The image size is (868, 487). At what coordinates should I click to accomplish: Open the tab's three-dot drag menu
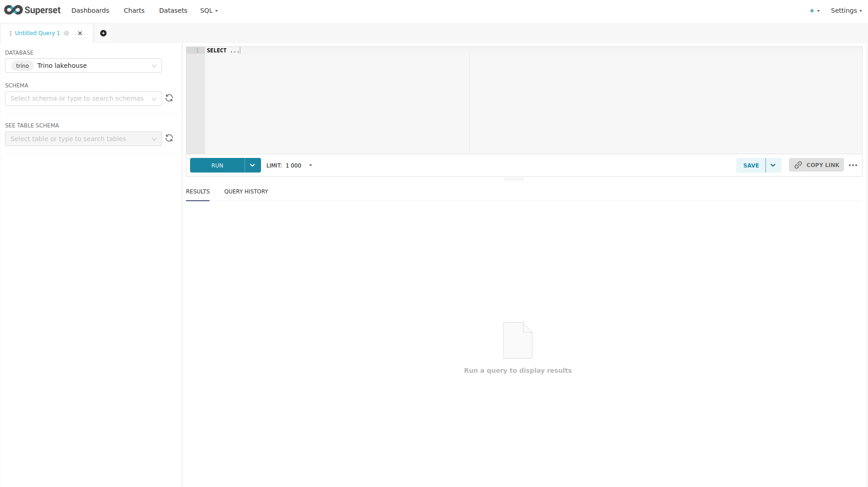(x=10, y=33)
